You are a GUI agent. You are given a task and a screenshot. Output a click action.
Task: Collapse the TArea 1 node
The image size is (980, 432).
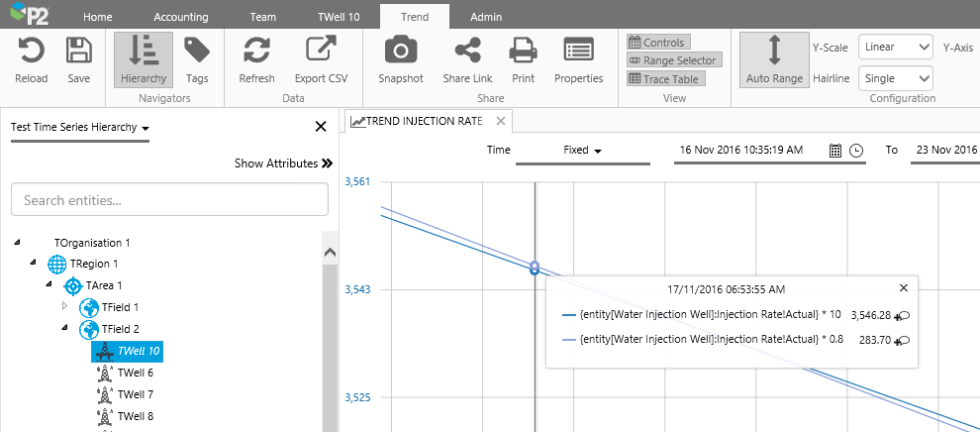click(x=49, y=285)
